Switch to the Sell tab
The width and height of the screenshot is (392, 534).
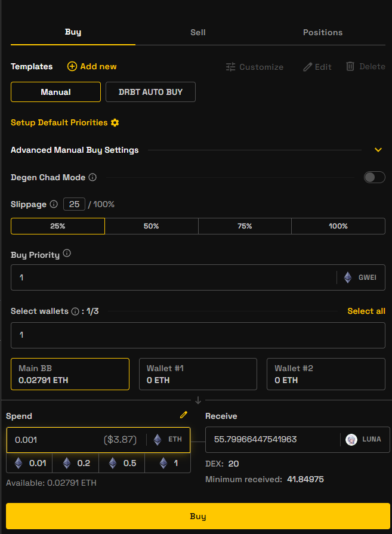pos(197,32)
